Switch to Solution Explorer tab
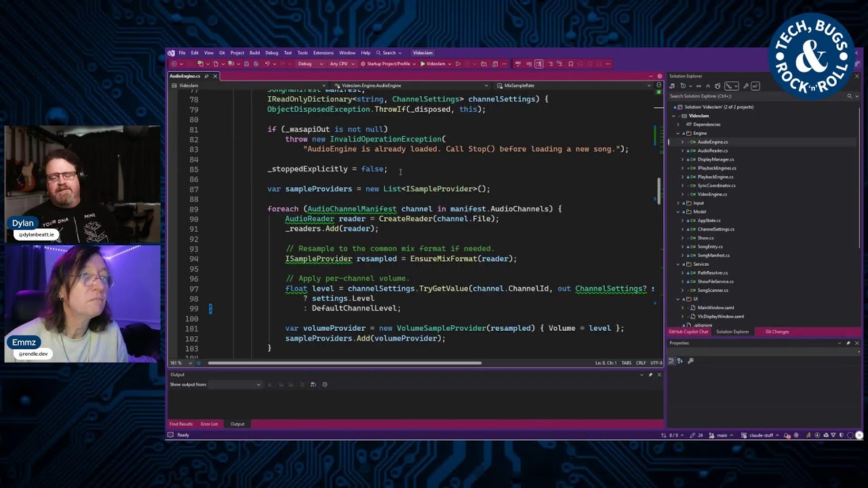Image resolution: width=868 pixels, height=488 pixels. tap(732, 332)
